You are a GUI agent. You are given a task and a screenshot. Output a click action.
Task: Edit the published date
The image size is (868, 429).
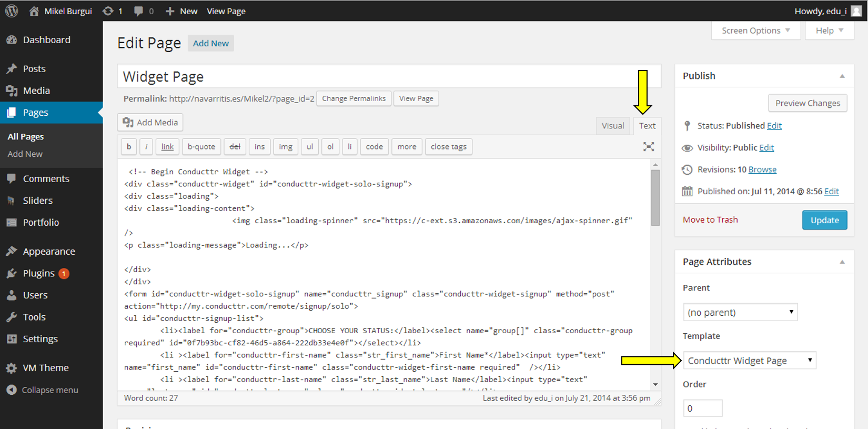point(831,192)
